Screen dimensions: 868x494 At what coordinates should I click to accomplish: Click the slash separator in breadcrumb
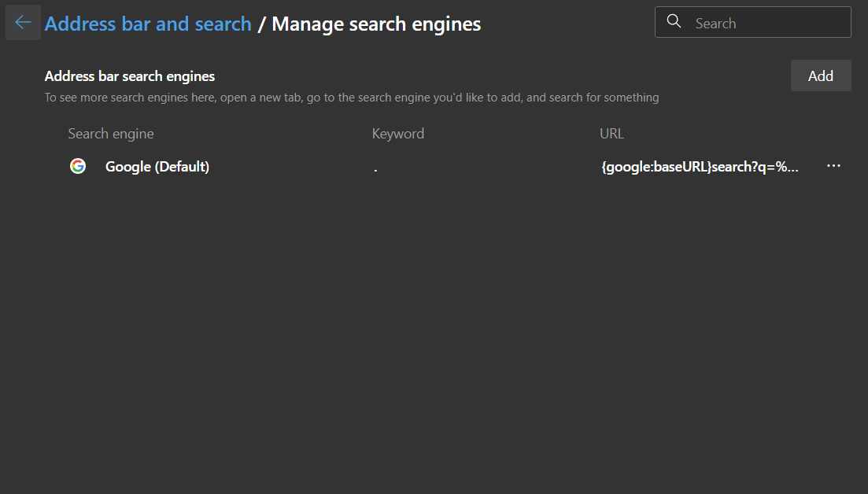[261, 24]
